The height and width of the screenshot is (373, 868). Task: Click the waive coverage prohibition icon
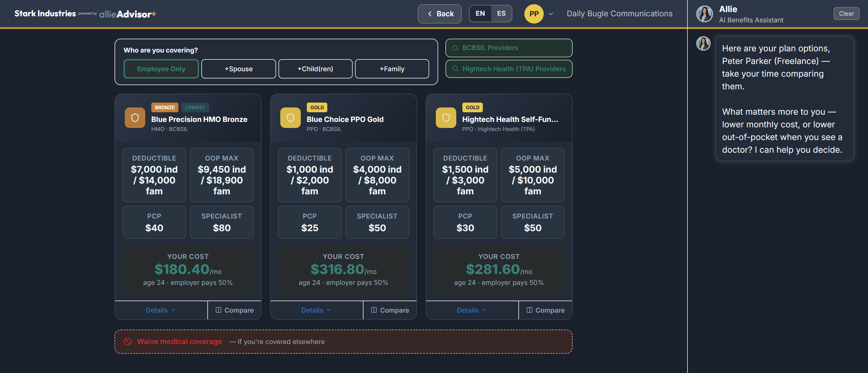(x=128, y=342)
